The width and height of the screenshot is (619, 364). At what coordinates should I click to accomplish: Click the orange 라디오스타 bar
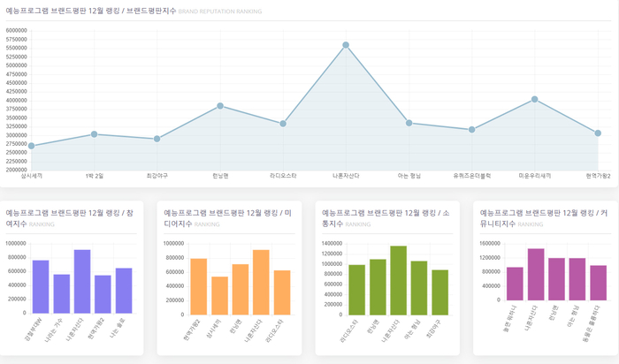point(282,292)
